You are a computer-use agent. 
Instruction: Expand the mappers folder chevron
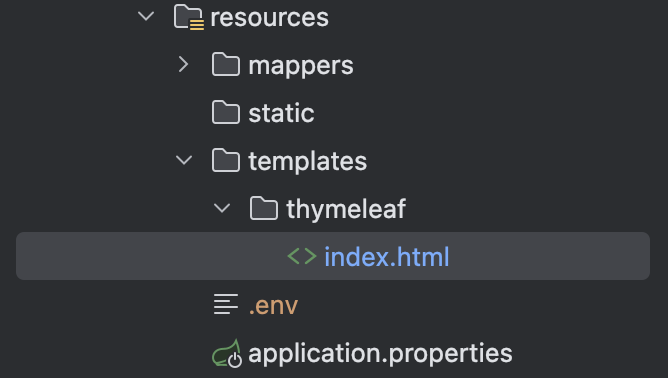pyautogui.click(x=184, y=64)
